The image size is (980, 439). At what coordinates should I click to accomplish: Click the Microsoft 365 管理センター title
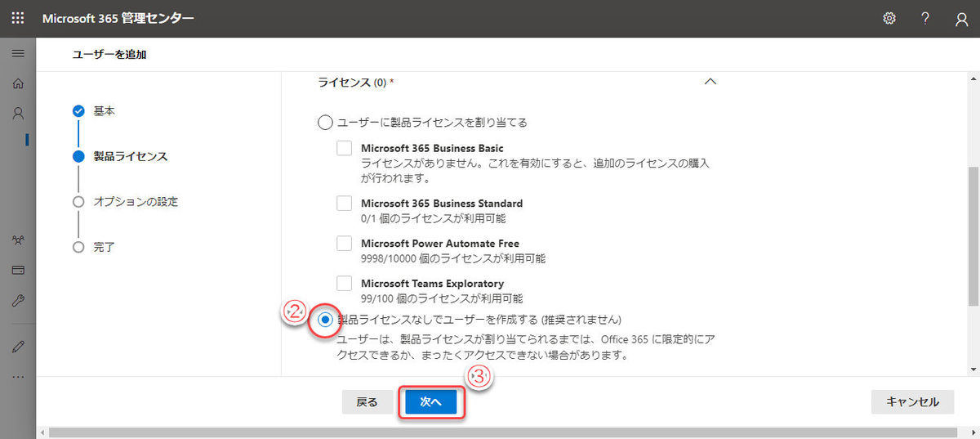pos(118,18)
